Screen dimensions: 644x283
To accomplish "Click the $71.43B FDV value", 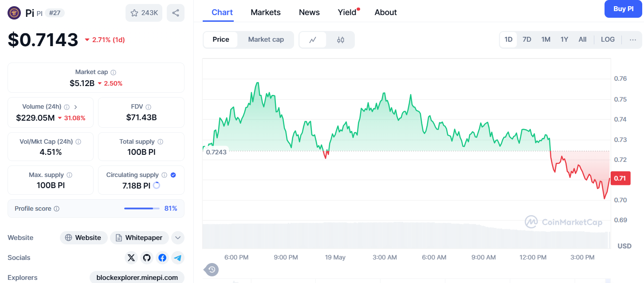I will (141, 118).
